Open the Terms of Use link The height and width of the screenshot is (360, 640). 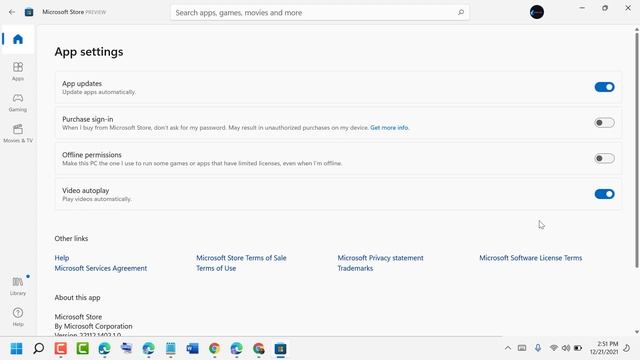[x=216, y=268]
